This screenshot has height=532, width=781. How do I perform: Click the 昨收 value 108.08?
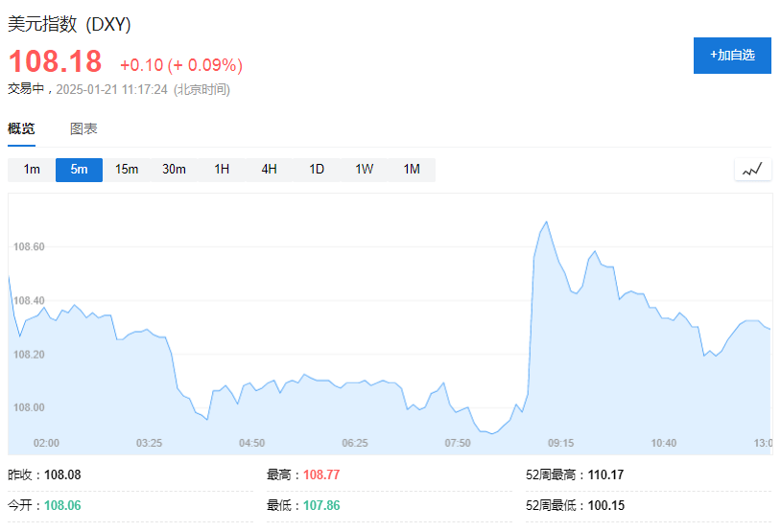(x=62, y=474)
